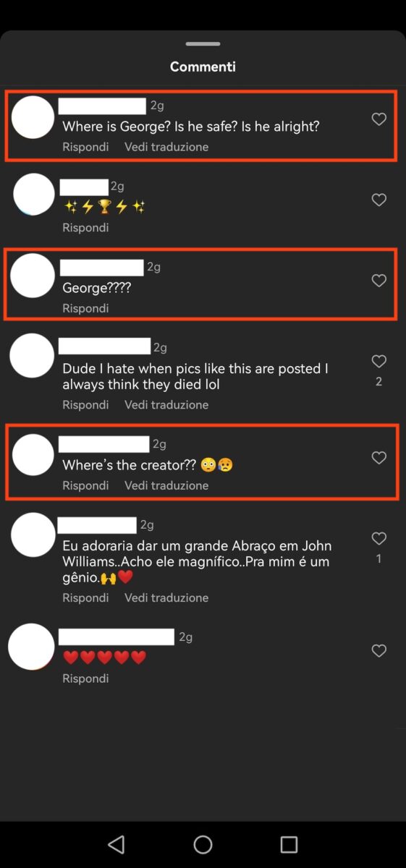Like the 'Where's the creator??' comment
Viewport: 406px width, 868px height.
point(378,458)
